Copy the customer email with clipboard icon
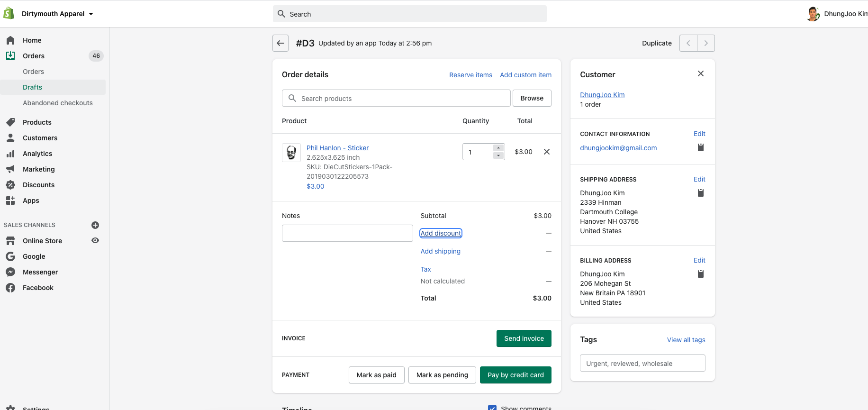This screenshot has height=410, width=868. 700,147
